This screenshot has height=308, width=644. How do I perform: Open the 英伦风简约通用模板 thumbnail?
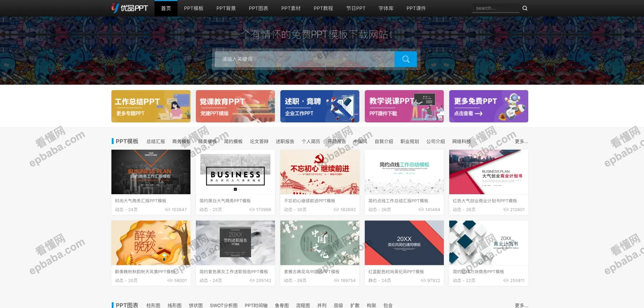tap(404, 243)
